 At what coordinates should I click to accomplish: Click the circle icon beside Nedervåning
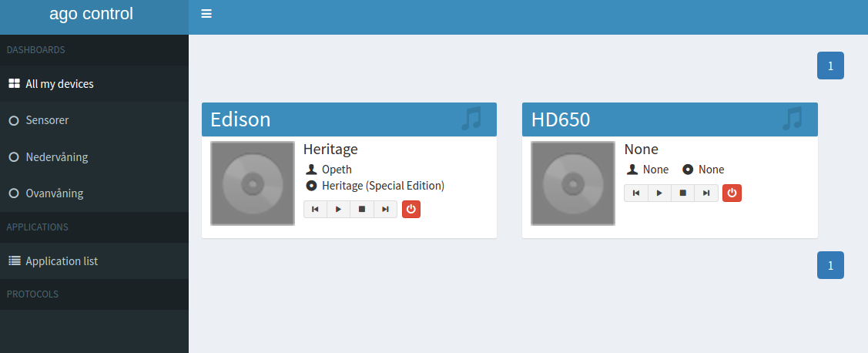(15, 156)
